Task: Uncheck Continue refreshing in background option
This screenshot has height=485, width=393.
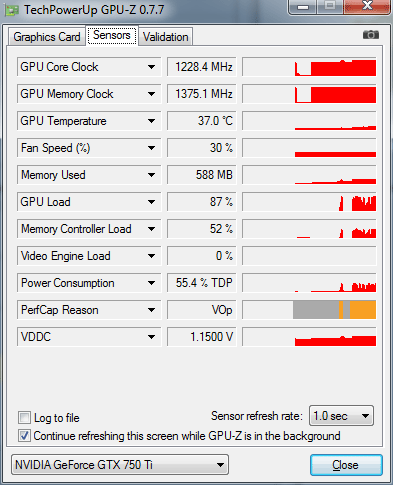Action: (x=24, y=436)
